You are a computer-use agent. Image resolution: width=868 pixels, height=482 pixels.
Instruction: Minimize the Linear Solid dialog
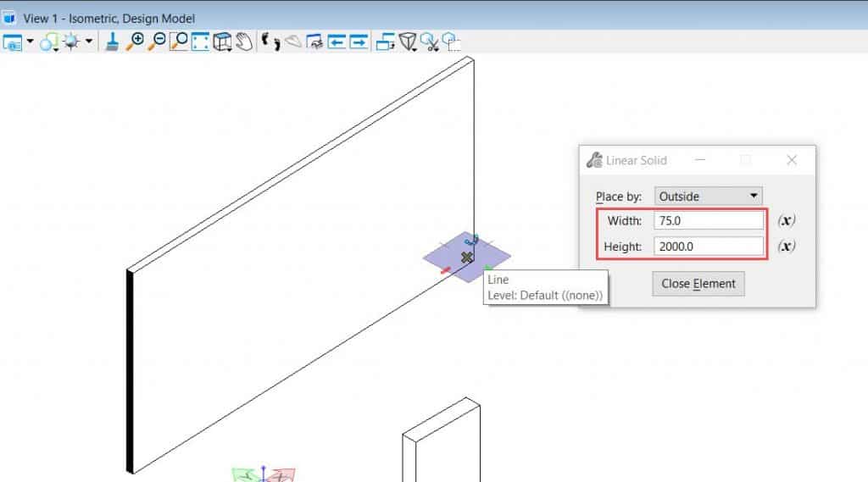click(x=700, y=160)
